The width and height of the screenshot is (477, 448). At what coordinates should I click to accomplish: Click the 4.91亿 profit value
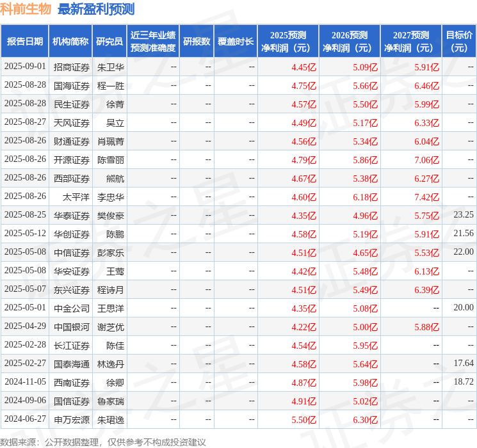tap(304, 401)
